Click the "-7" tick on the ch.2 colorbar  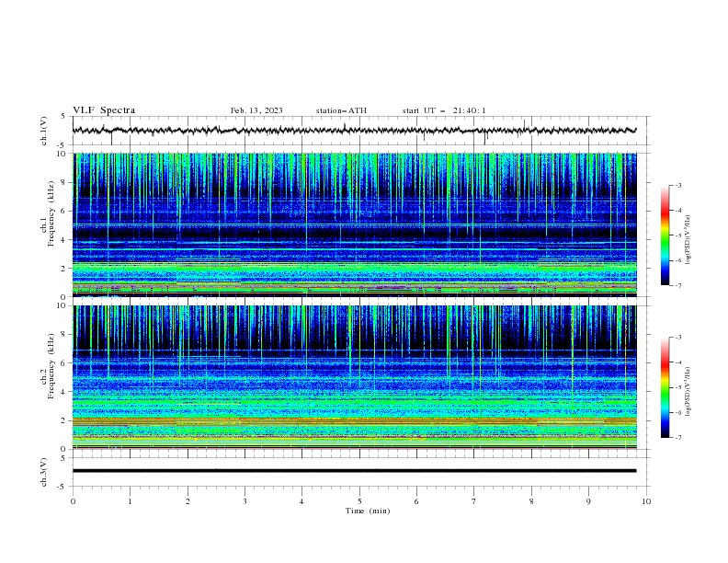[x=678, y=437]
